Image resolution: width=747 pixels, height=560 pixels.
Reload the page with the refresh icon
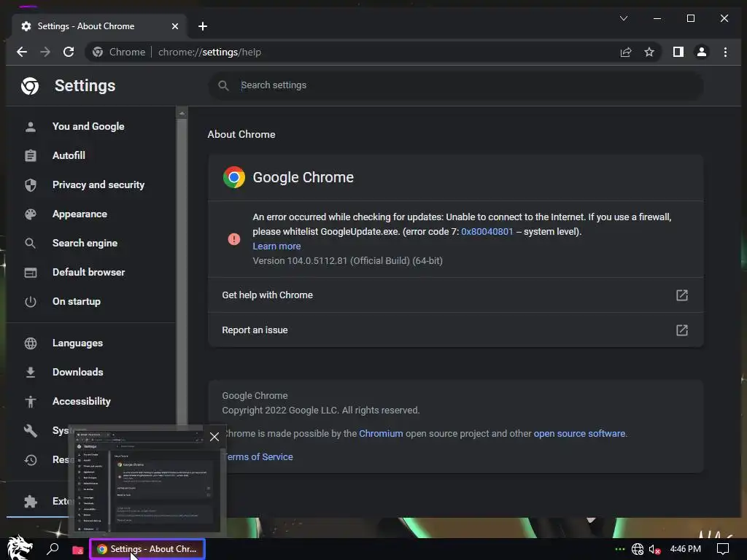[69, 52]
